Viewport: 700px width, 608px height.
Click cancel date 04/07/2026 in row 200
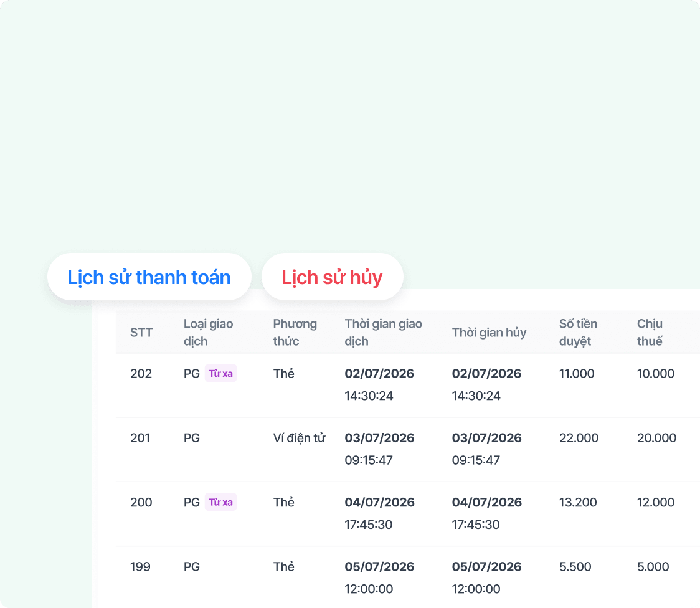[x=486, y=501]
